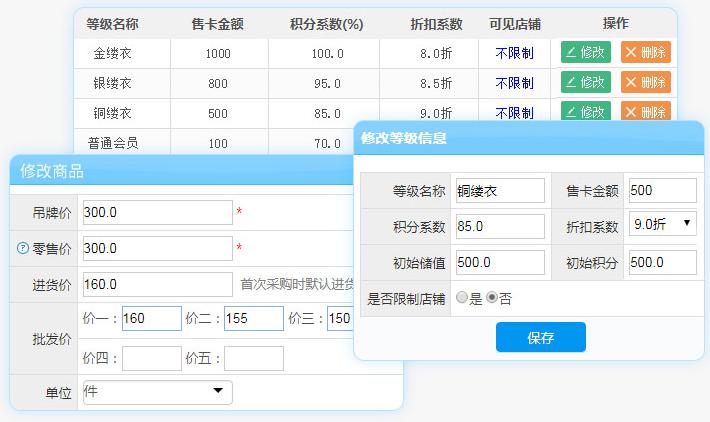Click the 95.0 points coefficient cell
This screenshot has height=422, width=710.
pos(327,84)
